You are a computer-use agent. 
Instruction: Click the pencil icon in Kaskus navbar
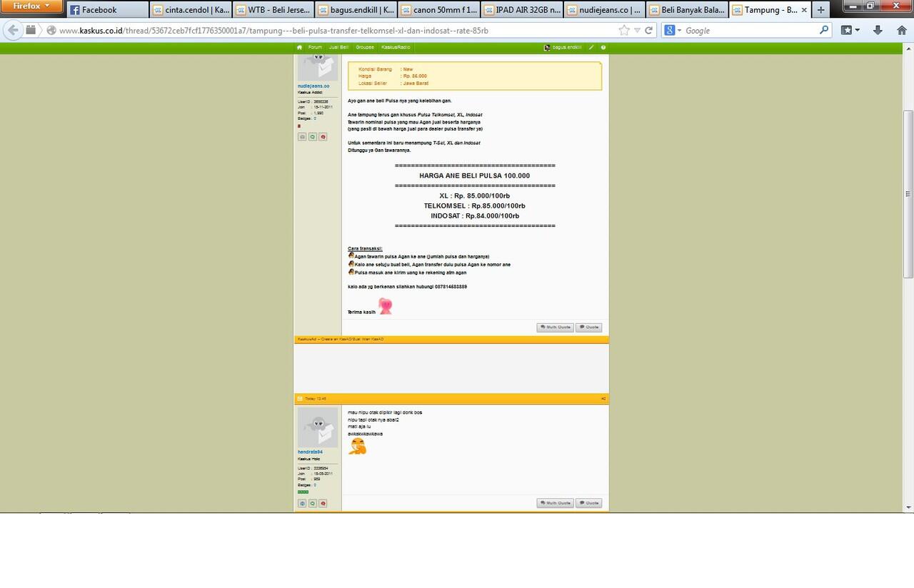pyautogui.click(x=591, y=47)
